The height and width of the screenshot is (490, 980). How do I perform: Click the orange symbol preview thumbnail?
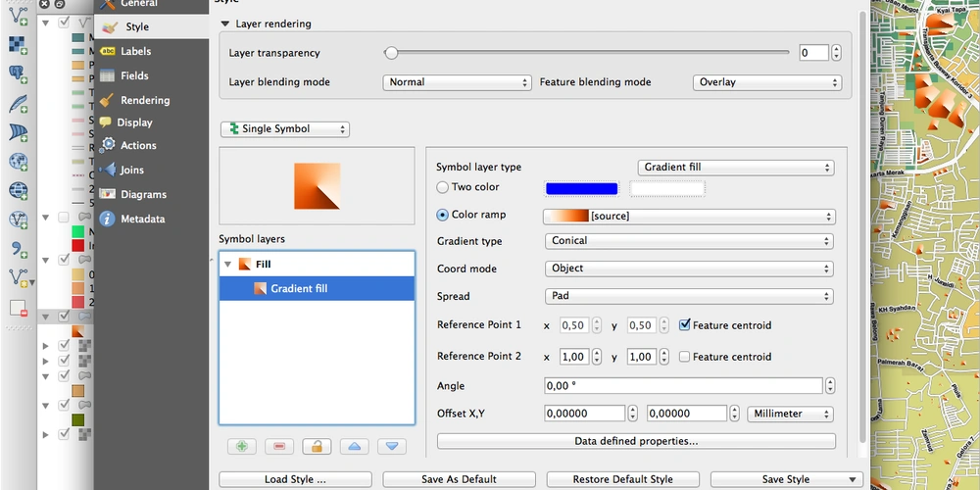tap(317, 186)
